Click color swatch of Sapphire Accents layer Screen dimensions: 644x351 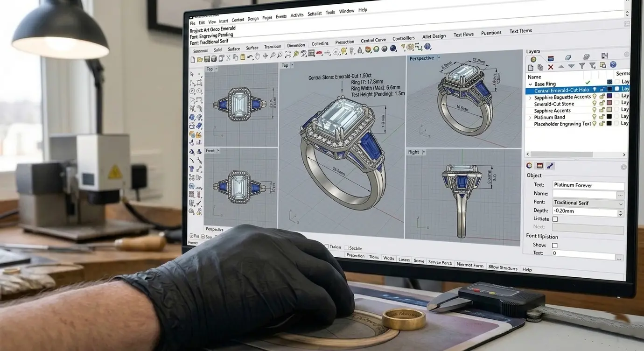[x=609, y=109]
